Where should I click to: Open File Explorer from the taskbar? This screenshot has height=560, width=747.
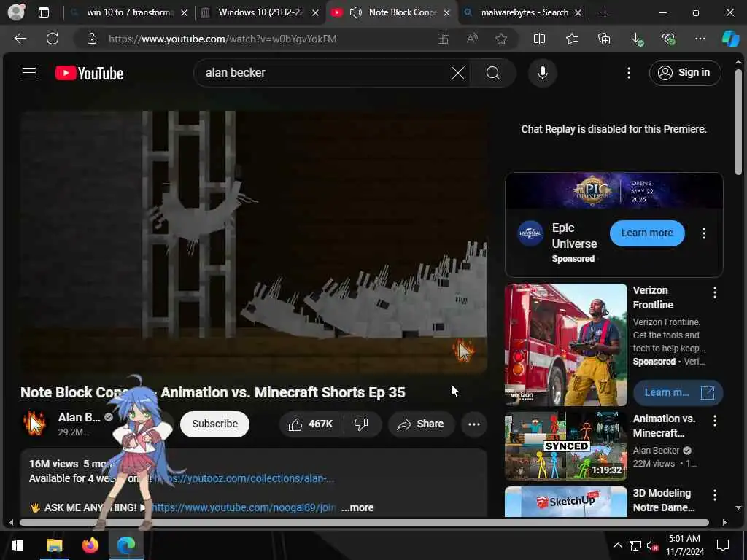click(x=54, y=545)
